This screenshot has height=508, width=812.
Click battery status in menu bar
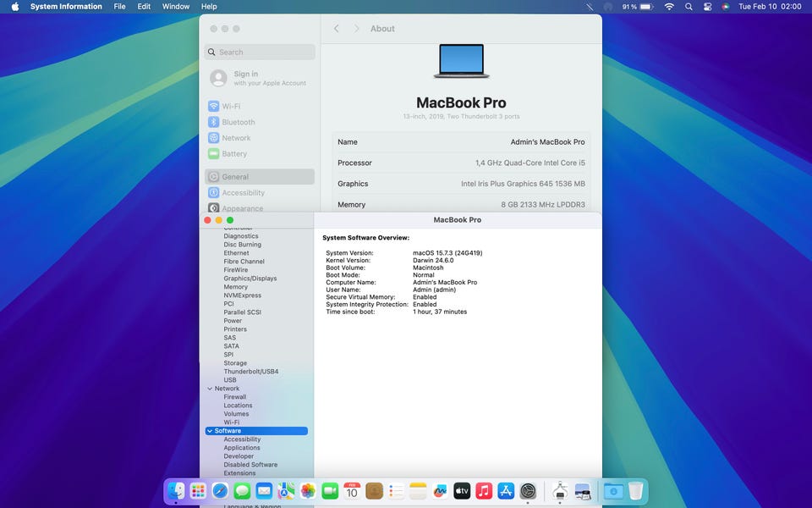(638, 7)
